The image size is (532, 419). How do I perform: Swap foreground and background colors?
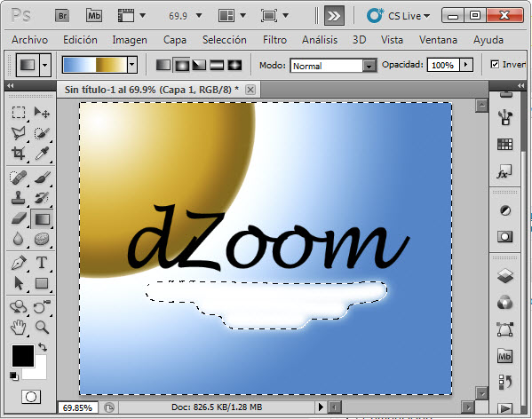point(43,346)
